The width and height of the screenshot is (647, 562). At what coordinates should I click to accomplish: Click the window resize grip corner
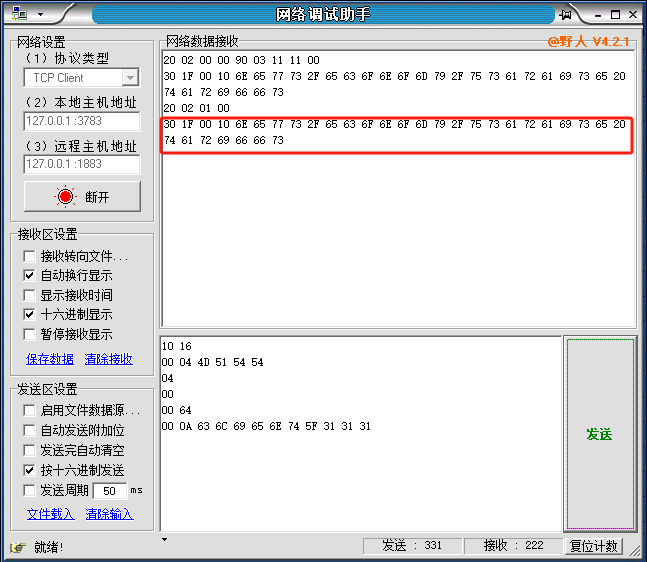click(x=635, y=549)
